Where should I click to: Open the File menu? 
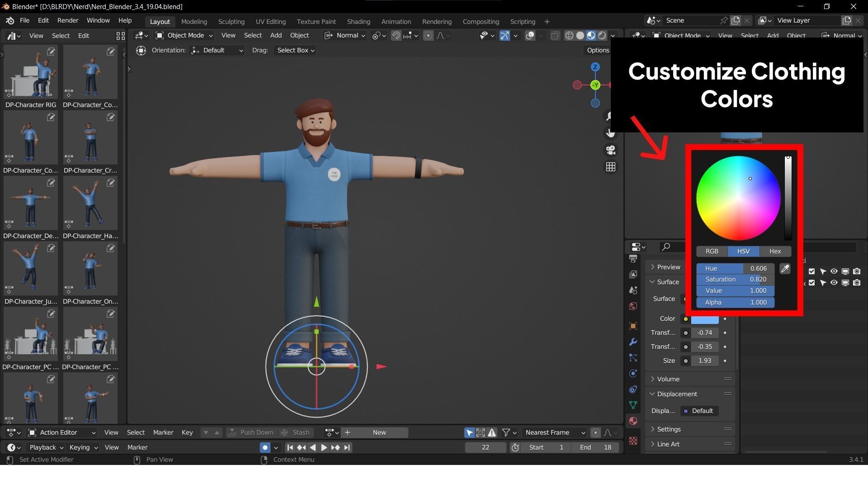tap(24, 21)
